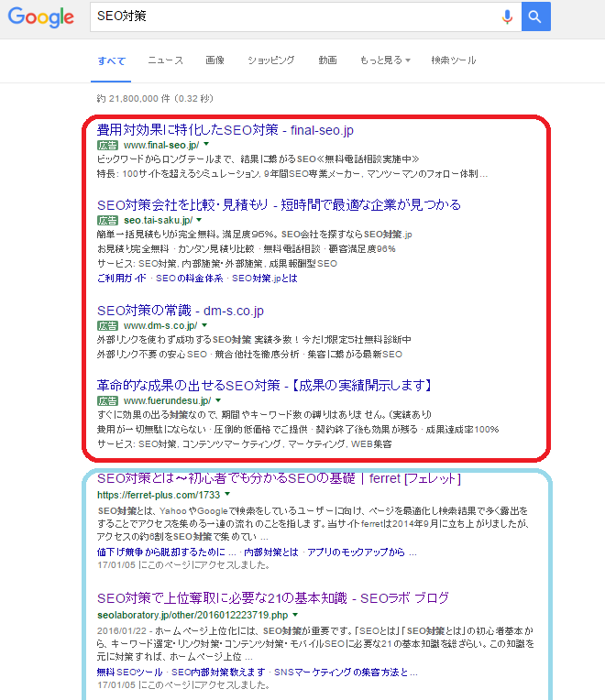Expand the arrow next to seo.tai-saku.jp/
Screen dimensions: 605x700
[199, 220]
